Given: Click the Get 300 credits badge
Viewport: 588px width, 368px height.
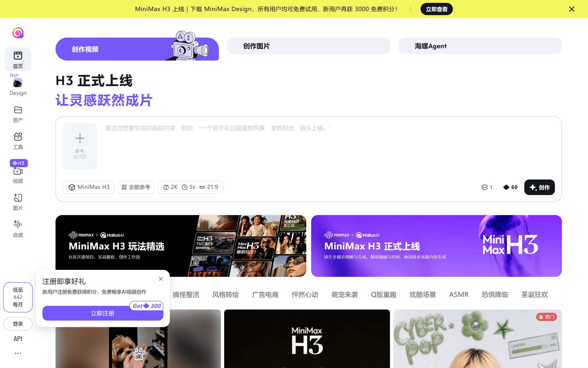Looking at the screenshot, I should click(x=147, y=306).
